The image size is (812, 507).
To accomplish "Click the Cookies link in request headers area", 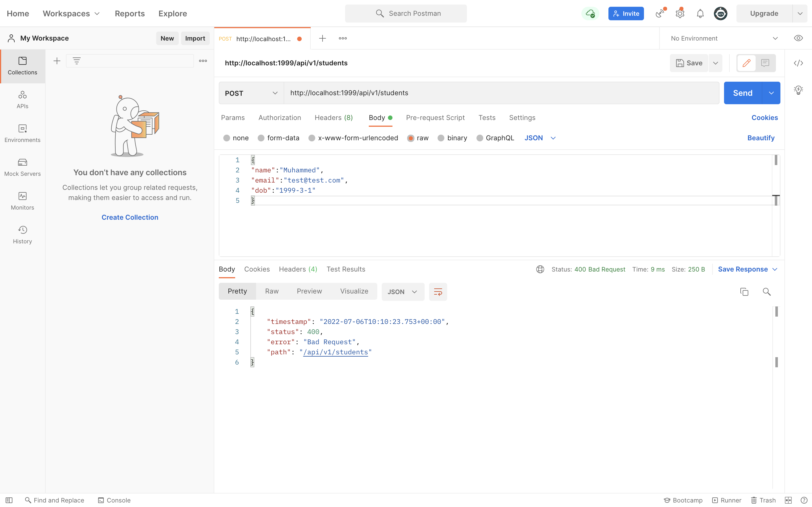I will point(764,117).
